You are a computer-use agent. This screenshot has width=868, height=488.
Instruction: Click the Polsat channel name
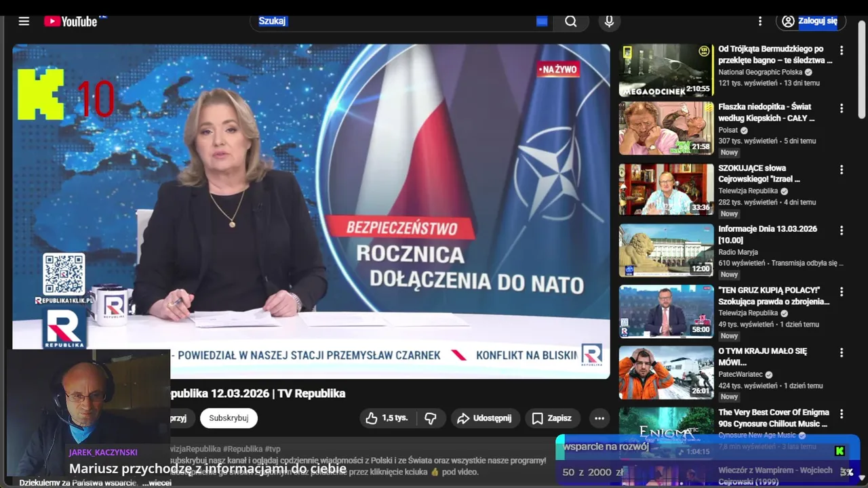pyautogui.click(x=728, y=130)
